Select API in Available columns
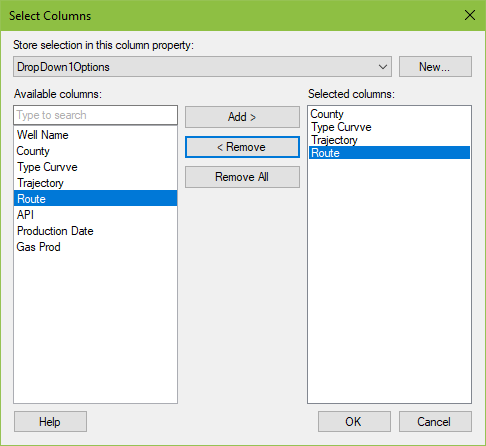 pyautogui.click(x=95, y=215)
